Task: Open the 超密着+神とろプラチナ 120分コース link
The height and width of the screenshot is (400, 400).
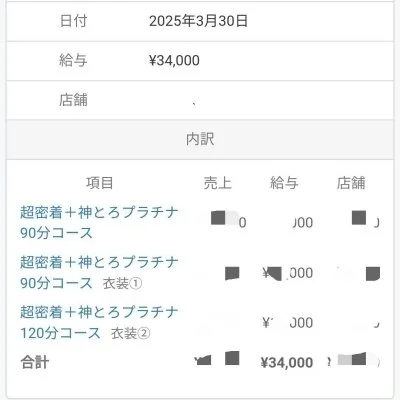Action: tap(99, 322)
